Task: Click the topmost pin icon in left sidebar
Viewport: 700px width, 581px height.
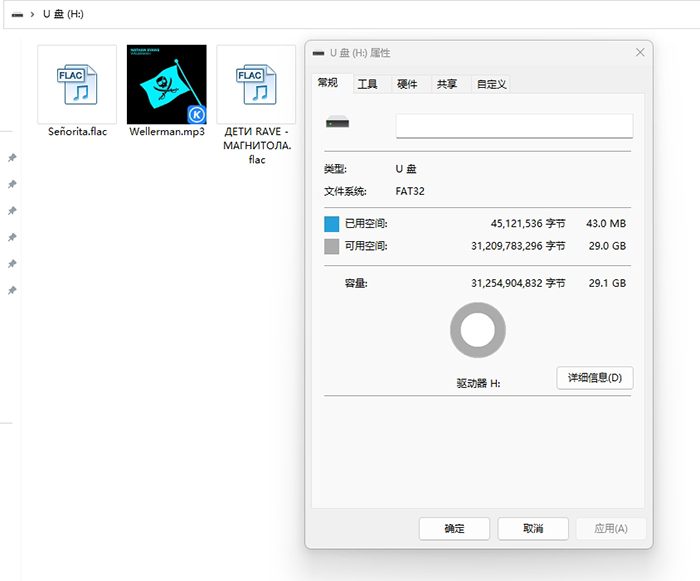Action: (x=12, y=158)
